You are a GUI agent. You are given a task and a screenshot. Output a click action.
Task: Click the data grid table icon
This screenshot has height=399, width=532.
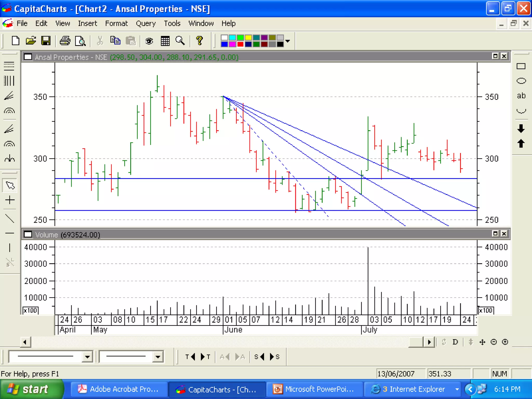click(x=165, y=41)
